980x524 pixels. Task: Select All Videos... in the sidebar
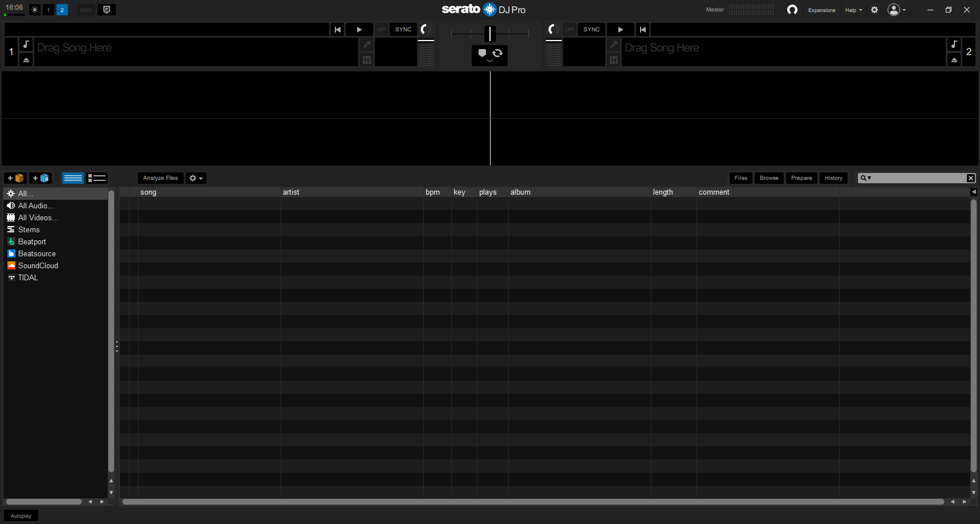(55, 217)
